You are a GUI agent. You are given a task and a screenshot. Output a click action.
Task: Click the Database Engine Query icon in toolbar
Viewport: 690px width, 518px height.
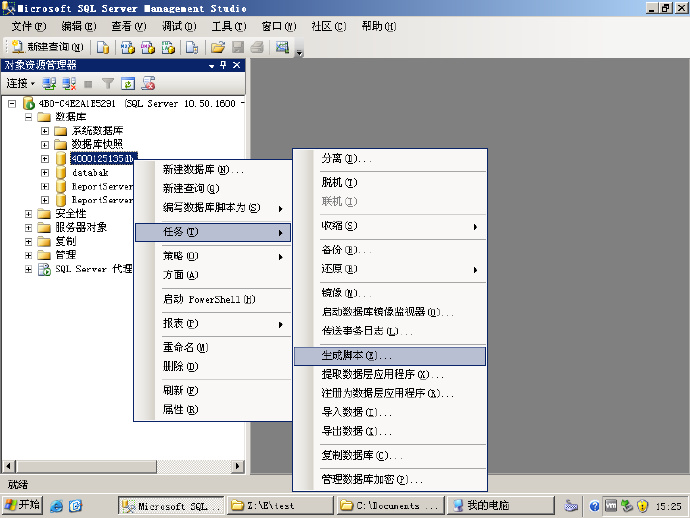pyautogui.click(x=103, y=47)
